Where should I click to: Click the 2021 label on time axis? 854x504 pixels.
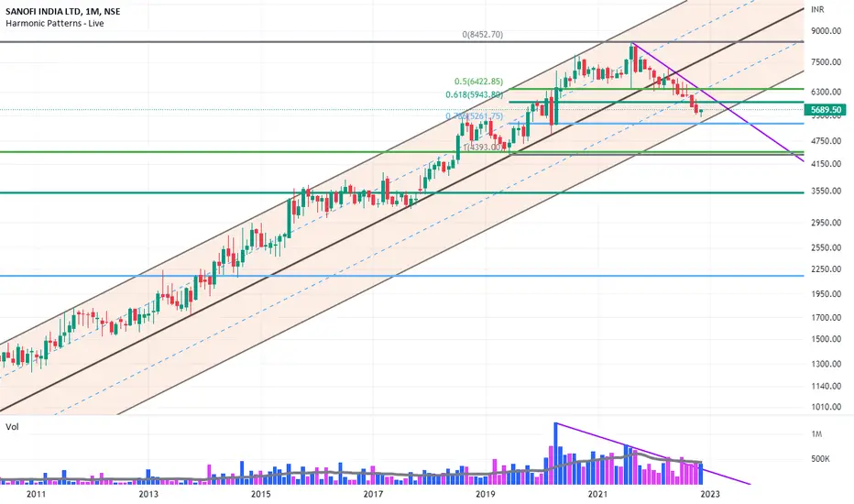coord(597,494)
